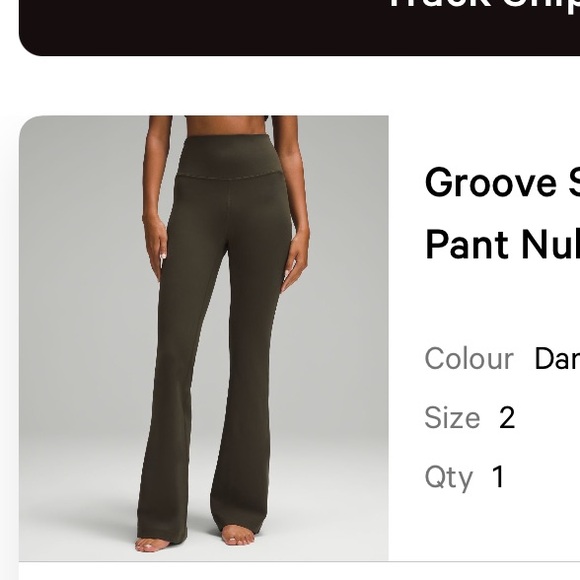The width and height of the screenshot is (580, 580).
Task: Click the Colour label
Action: tap(469, 358)
